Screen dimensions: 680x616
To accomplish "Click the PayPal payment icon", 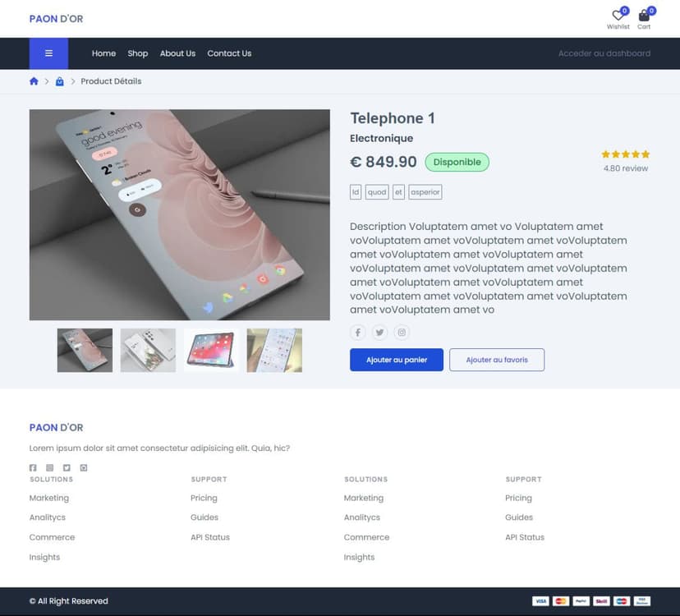I will click(x=581, y=601).
